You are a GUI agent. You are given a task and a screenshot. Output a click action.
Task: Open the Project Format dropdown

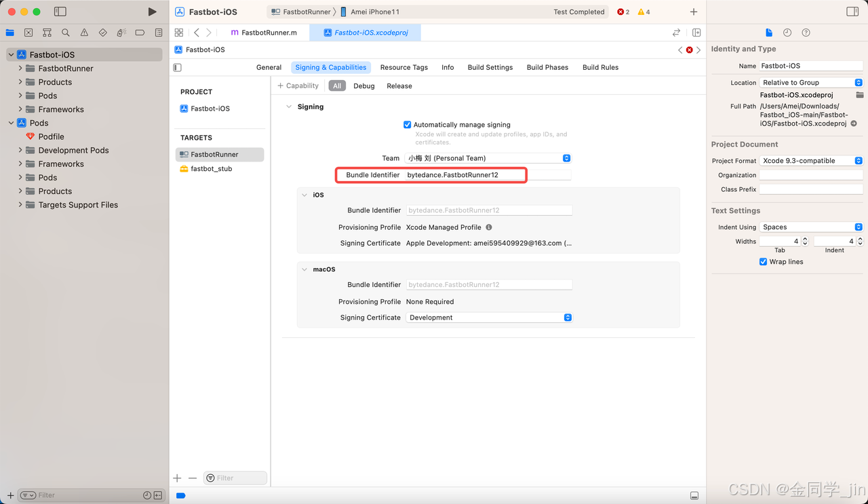coord(811,161)
